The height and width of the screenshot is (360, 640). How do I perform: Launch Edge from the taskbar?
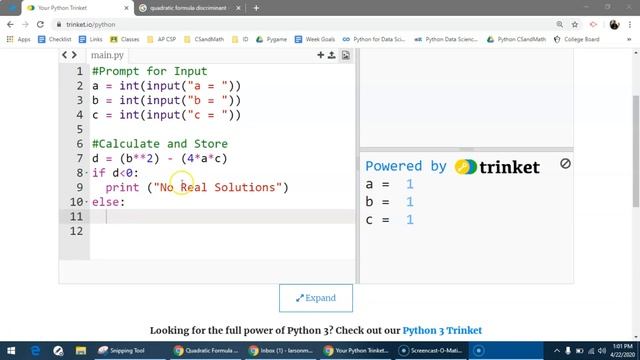(x=35, y=351)
